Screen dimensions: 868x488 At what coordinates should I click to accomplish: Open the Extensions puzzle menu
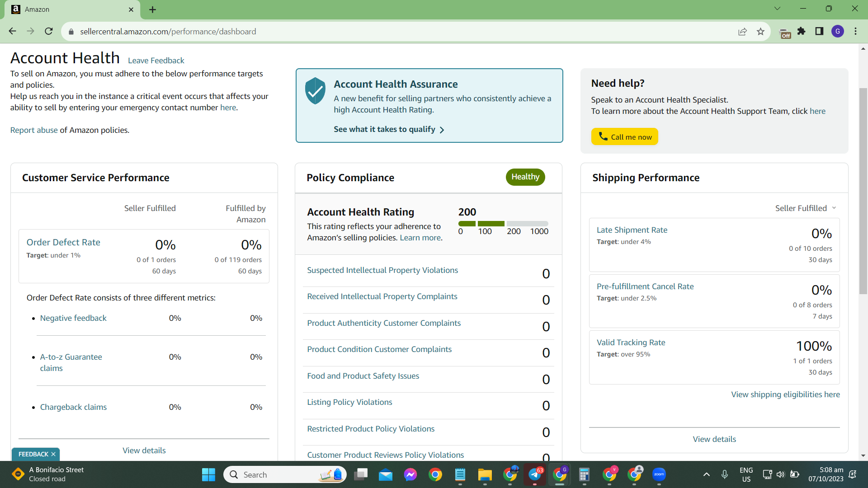tap(802, 31)
